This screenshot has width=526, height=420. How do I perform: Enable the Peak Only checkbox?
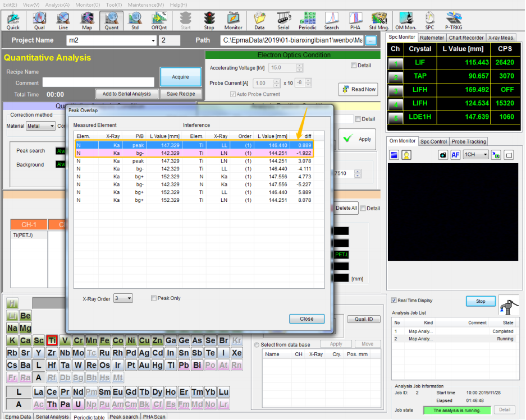pos(154,298)
